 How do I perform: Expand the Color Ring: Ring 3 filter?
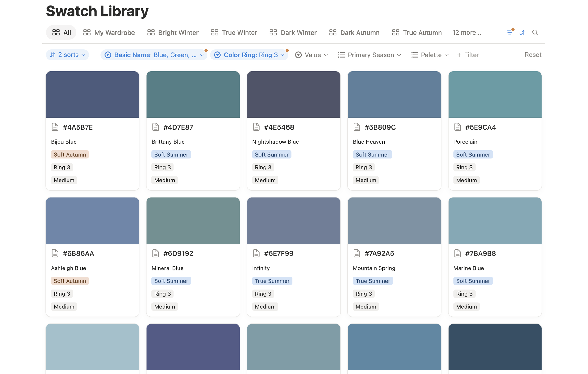tap(249, 55)
